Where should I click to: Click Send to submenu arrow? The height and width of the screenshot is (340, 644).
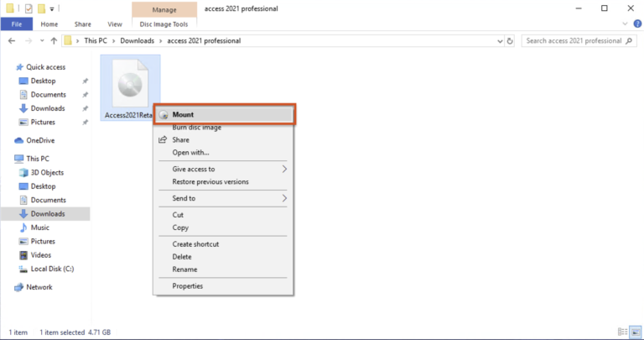click(x=284, y=198)
